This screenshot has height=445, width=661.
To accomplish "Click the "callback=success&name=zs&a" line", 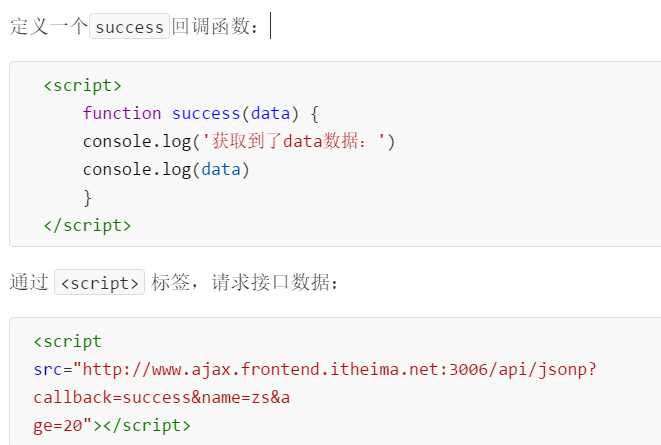I will click(x=162, y=397).
